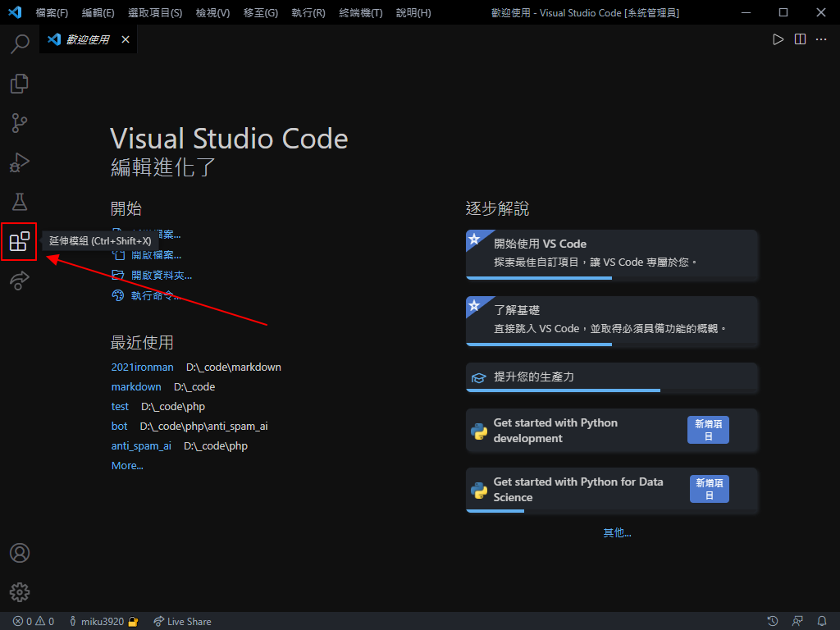Open the 編輯(E) menu

coord(98,13)
